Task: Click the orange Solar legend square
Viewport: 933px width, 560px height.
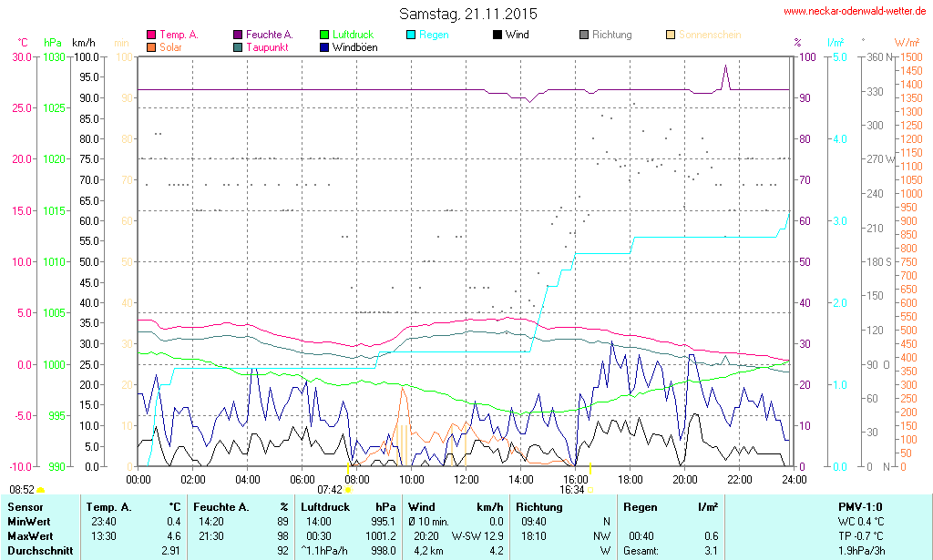Action: pyautogui.click(x=151, y=46)
